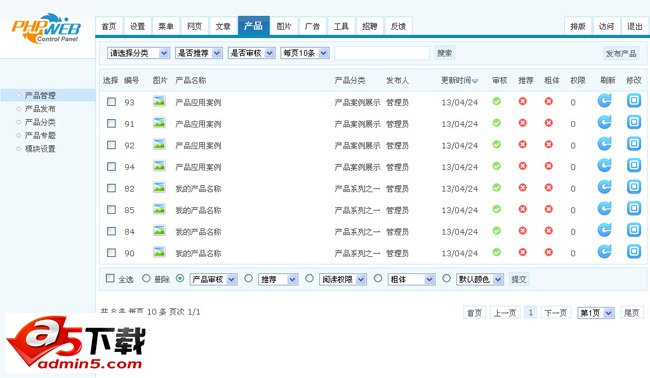The image size is (650, 378).
Task: Check the checkbox for product 91
Action: click(111, 123)
